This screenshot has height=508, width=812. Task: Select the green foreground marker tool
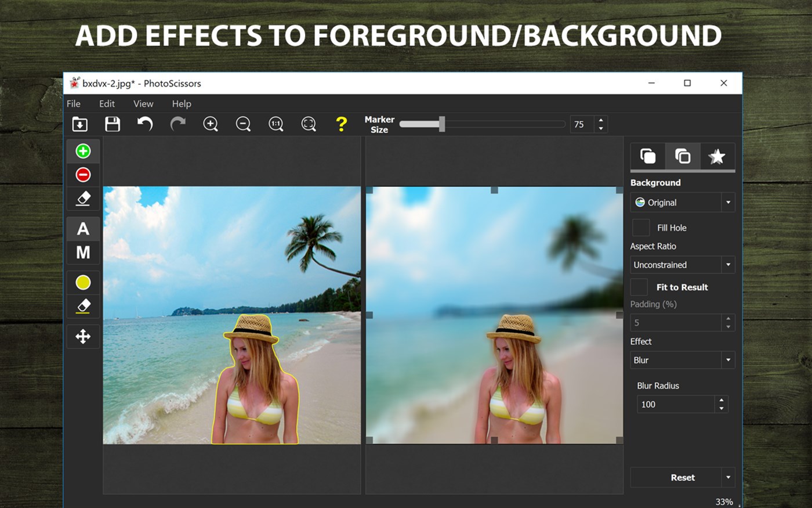tap(83, 151)
